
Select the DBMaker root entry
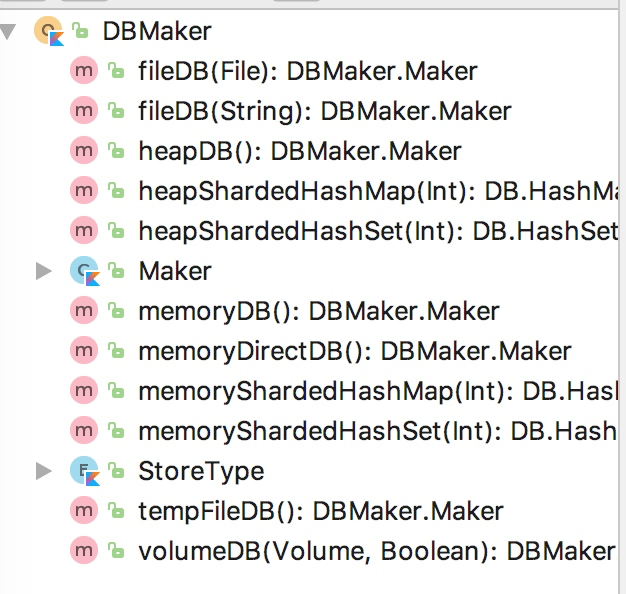coord(157,31)
